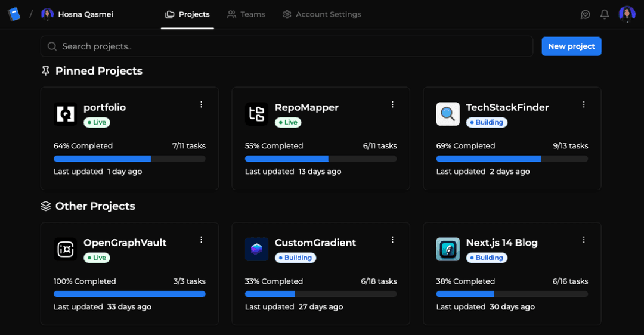This screenshot has width=644, height=335.
Task: Click the OpenGraphVault project logo icon
Action: coord(65,249)
